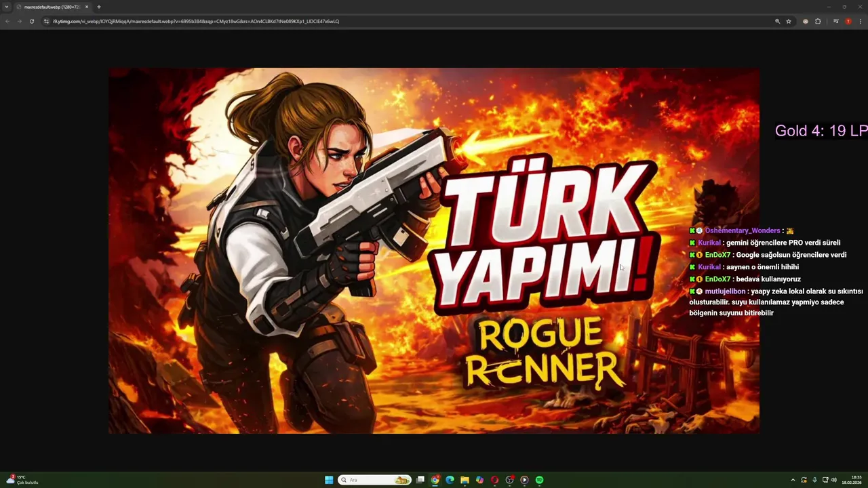Click the zoom magnifier icon in address bar
The height and width of the screenshot is (488, 868).
click(778, 21)
